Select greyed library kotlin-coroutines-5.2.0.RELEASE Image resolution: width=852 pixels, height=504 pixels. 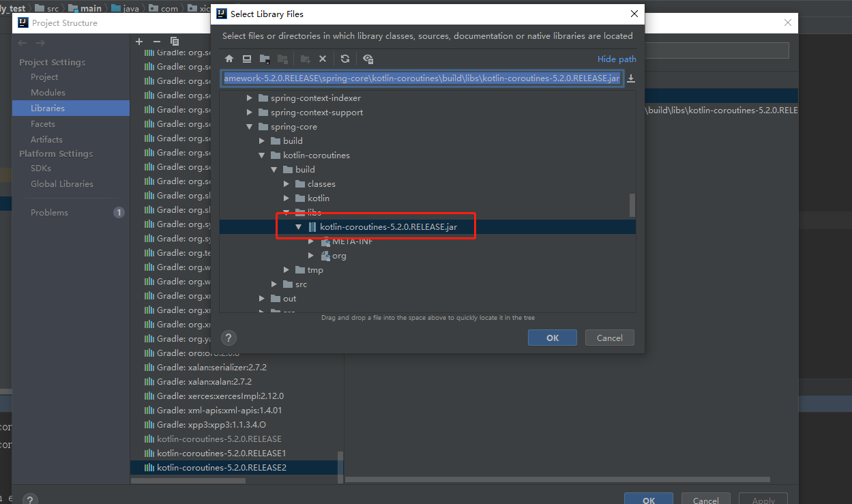219,439
